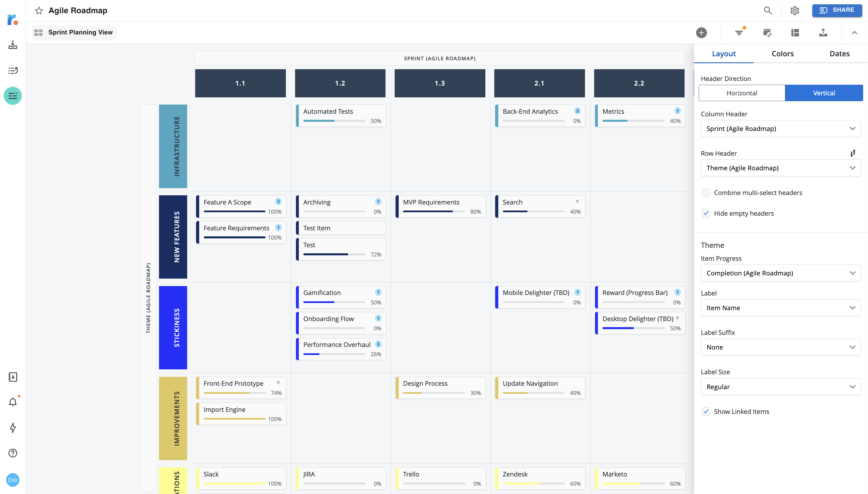Viewport: 868px width, 494px height.
Task: Click linked items badge on Back-End Analytics
Action: click(x=577, y=111)
